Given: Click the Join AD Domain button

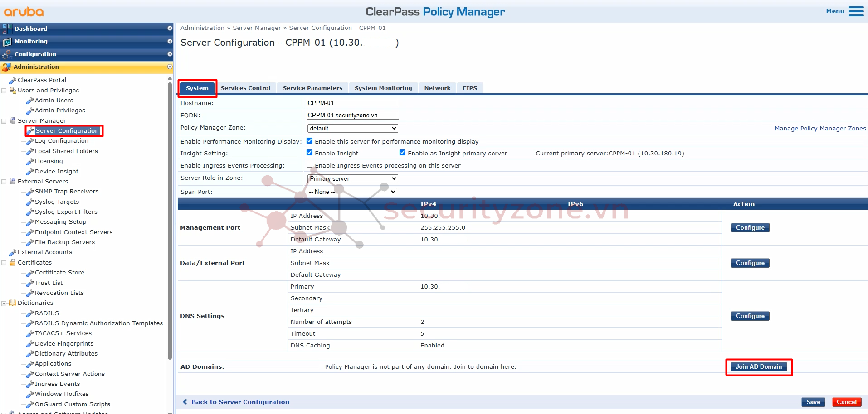Looking at the screenshot, I should click(x=759, y=367).
